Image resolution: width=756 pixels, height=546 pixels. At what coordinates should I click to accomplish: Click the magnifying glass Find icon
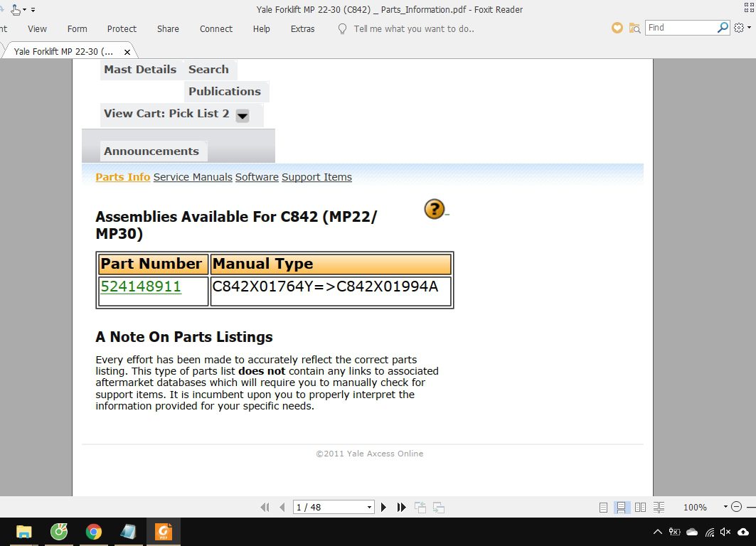[723, 28]
